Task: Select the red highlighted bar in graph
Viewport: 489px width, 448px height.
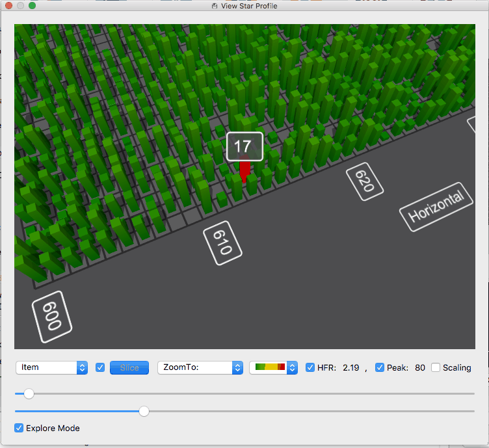Action: [x=244, y=170]
